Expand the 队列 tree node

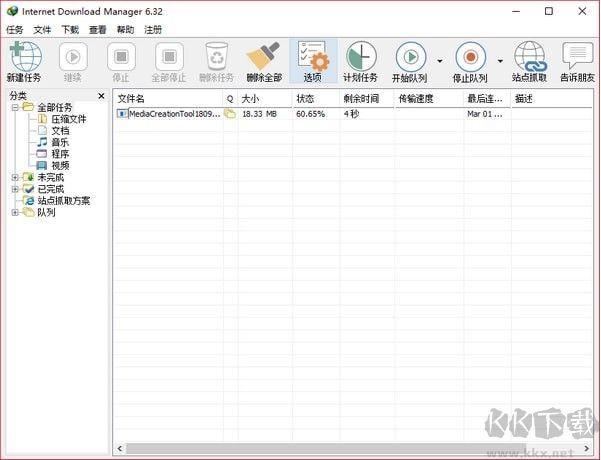[15, 212]
